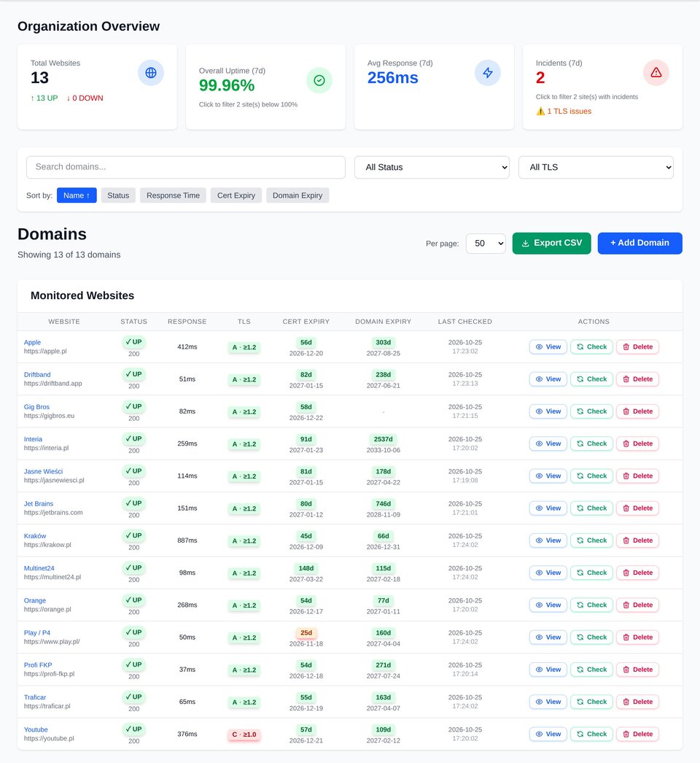
Task: View the Play / P4 site
Action: coord(548,638)
